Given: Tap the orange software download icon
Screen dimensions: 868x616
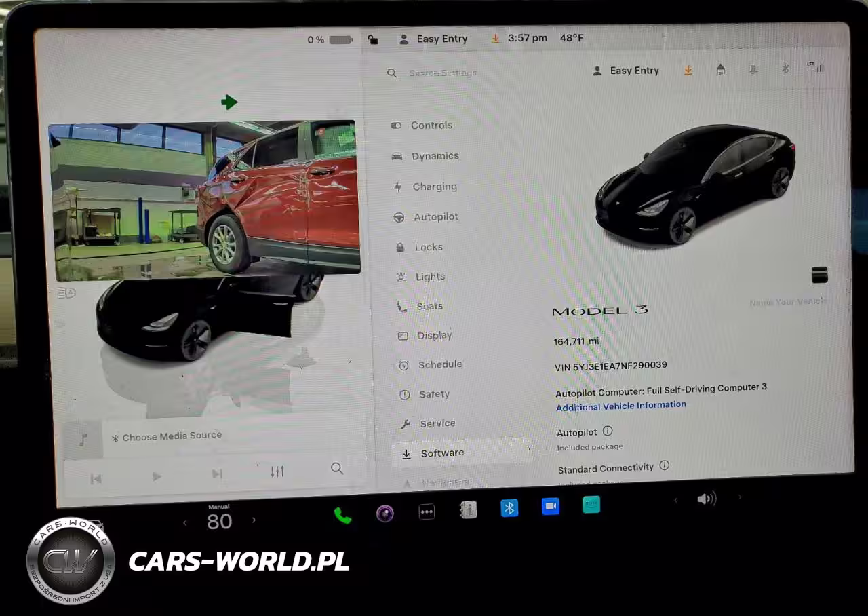Looking at the screenshot, I should click(688, 70).
